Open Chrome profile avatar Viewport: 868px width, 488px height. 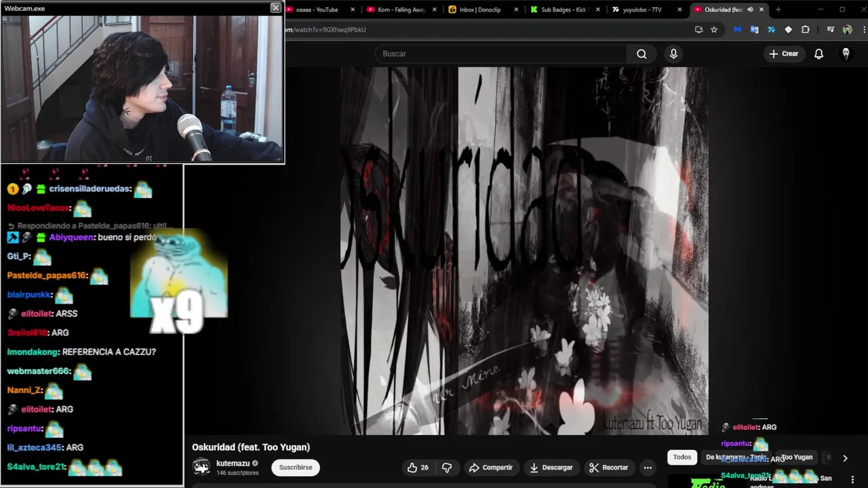coord(847,30)
